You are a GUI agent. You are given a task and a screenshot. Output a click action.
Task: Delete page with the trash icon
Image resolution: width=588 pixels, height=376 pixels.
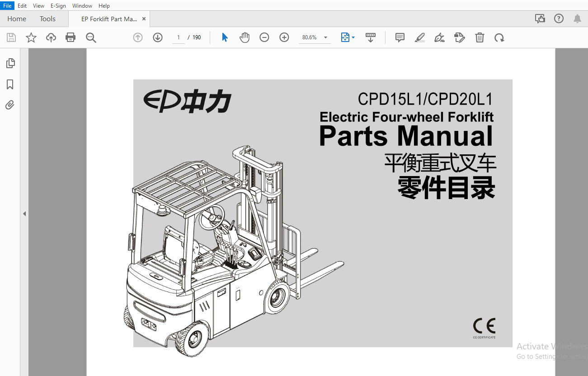[x=480, y=37]
